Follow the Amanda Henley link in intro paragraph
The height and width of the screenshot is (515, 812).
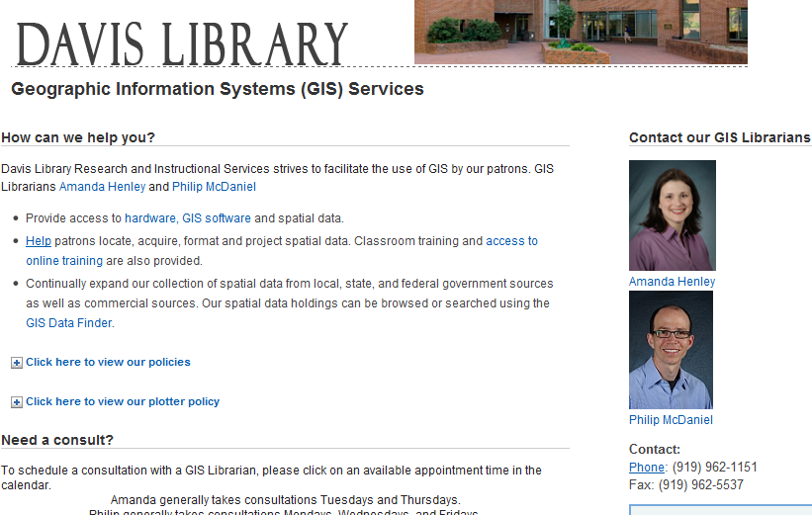click(102, 187)
